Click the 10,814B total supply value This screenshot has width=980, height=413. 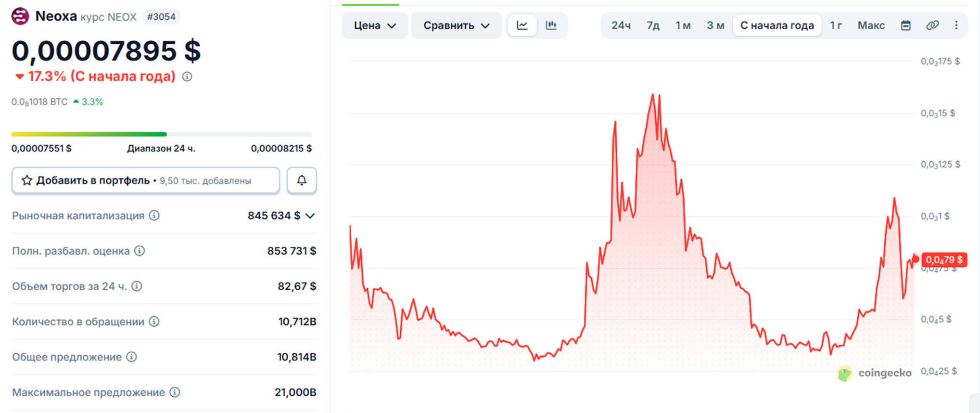coord(297,357)
